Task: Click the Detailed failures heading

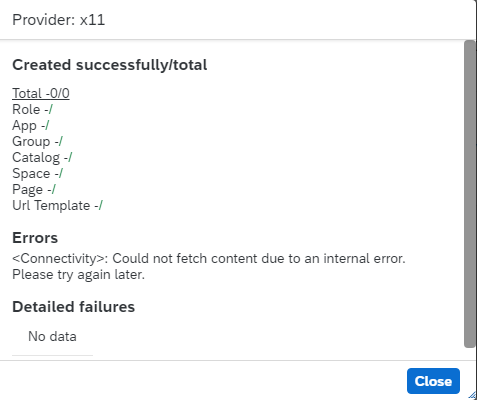Action: (73, 307)
